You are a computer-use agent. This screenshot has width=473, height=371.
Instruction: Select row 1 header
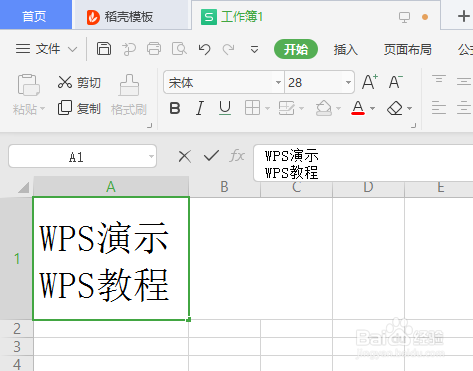pyautogui.click(x=17, y=258)
